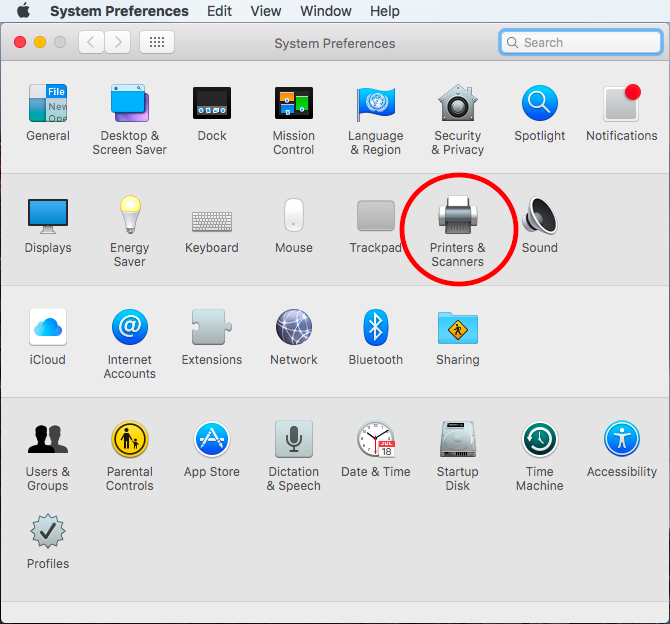Screen dimensions: 670x624
Task: Click the back navigation arrow
Action: pos(91,42)
